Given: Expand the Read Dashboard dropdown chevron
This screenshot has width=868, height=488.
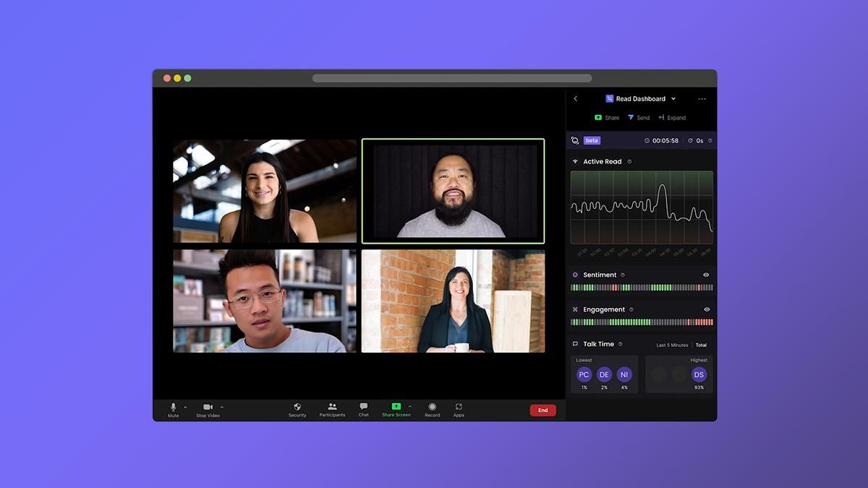Looking at the screenshot, I should point(673,99).
